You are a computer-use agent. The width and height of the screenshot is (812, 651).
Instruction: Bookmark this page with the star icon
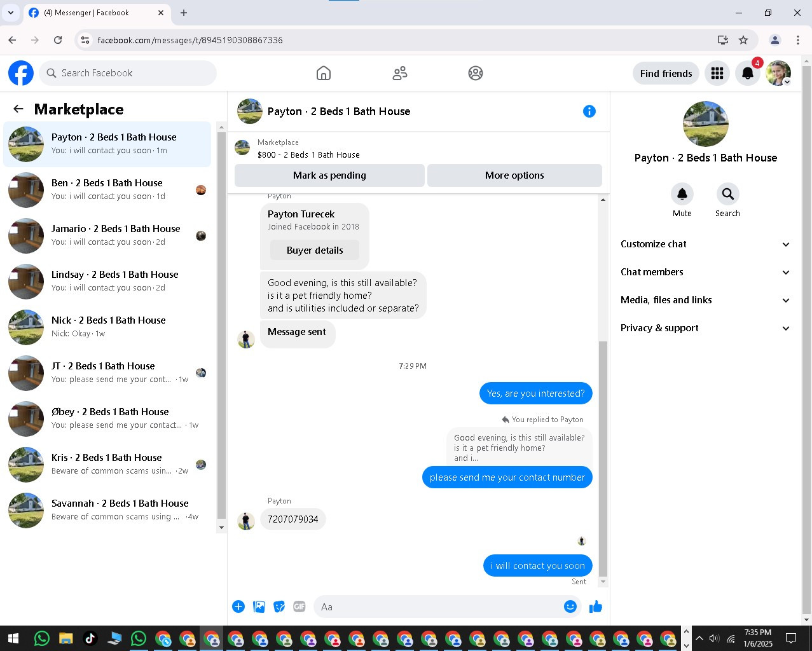743,40
